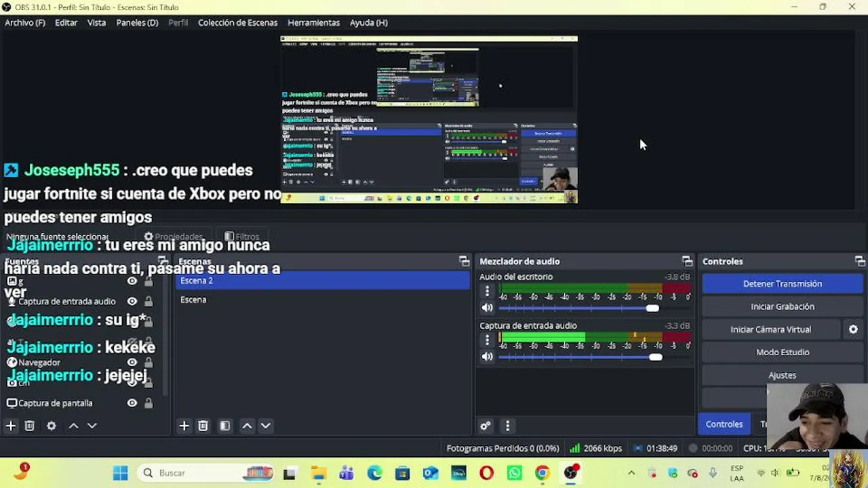
Task: Hide the Captura de pantalla source
Action: tap(132, 403)
